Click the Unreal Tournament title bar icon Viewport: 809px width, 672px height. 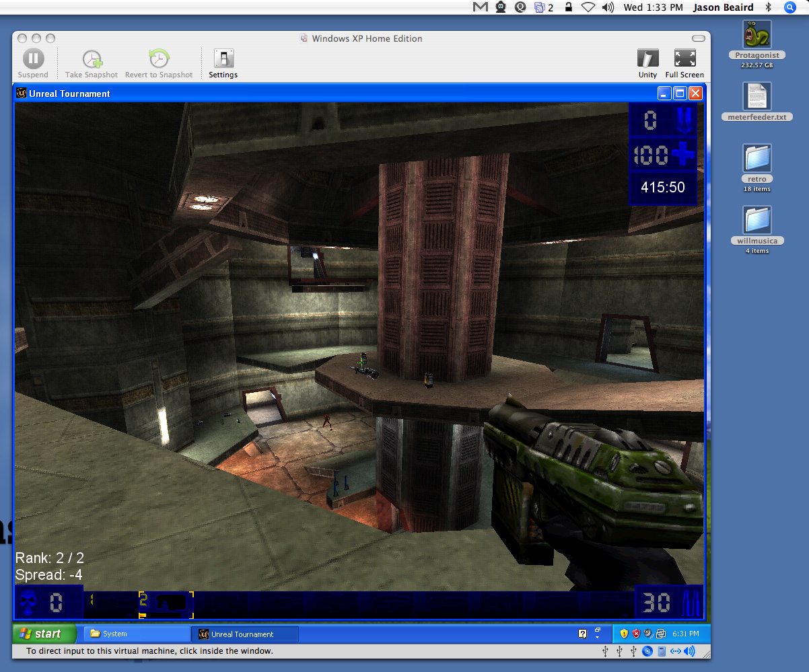pos(22,94)
